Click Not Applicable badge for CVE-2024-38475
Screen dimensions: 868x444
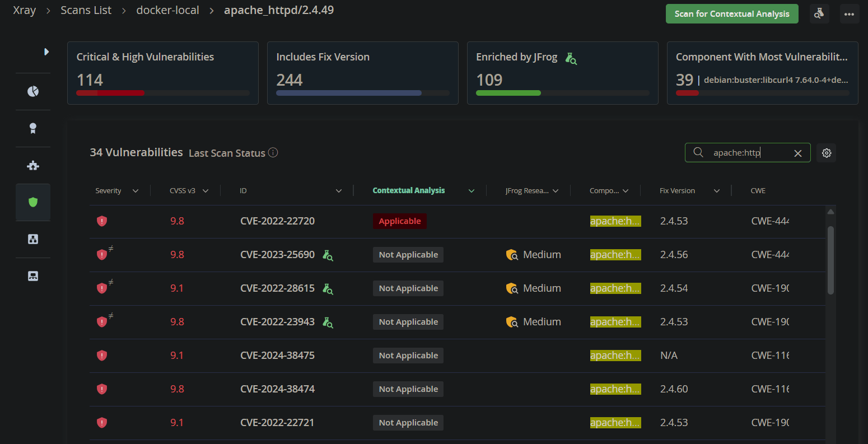pos(408,356)
